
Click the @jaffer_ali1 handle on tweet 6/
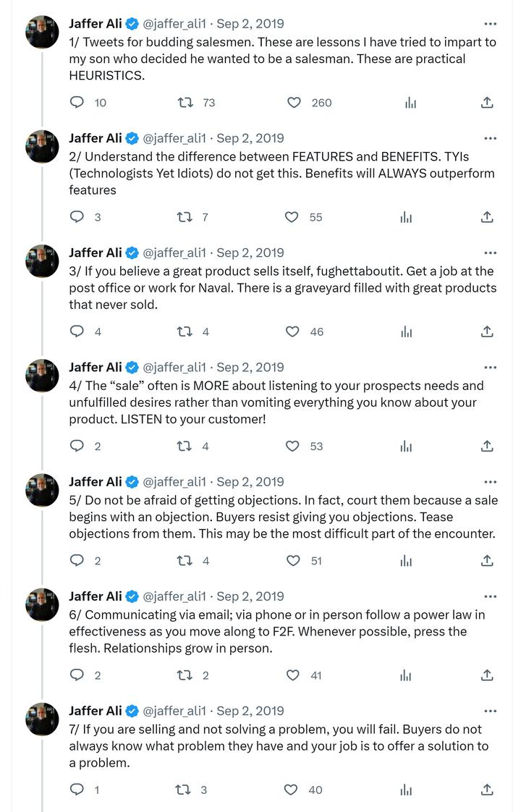pyautogui.click(x=174, y=596)
